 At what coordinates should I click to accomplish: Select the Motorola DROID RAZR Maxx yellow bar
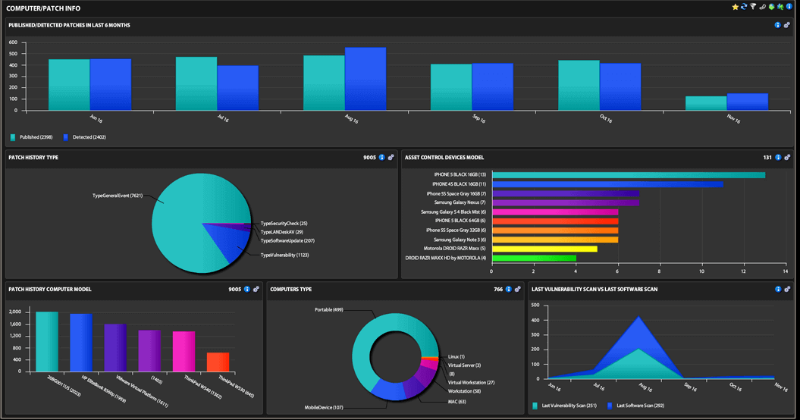545,249
